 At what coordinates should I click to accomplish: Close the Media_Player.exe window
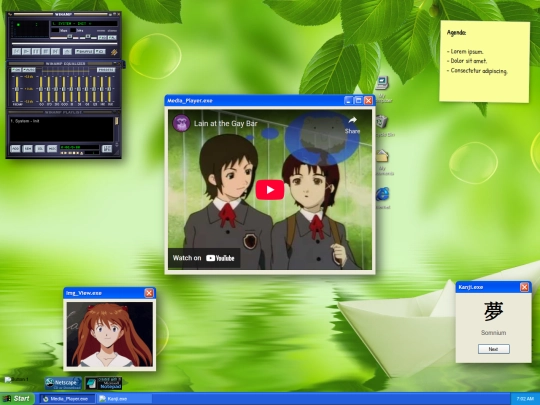coord(368,101)
